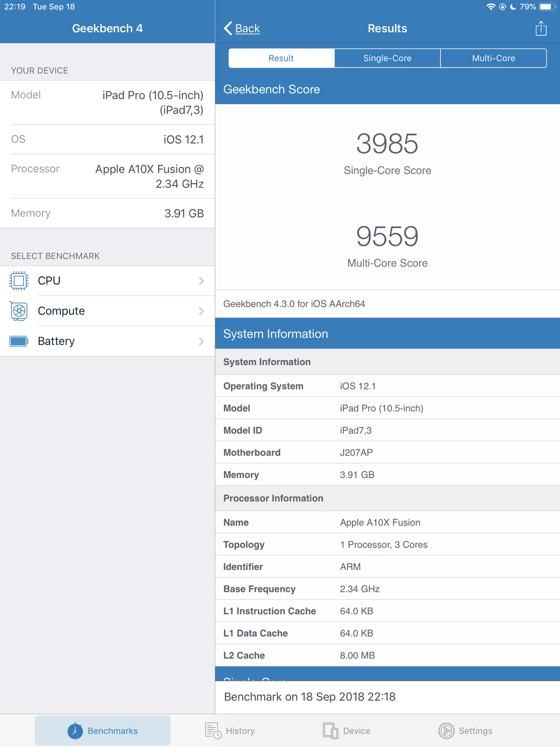
Task: Tap the Model ID iPad7,3 value
Action: coord(355,430)
